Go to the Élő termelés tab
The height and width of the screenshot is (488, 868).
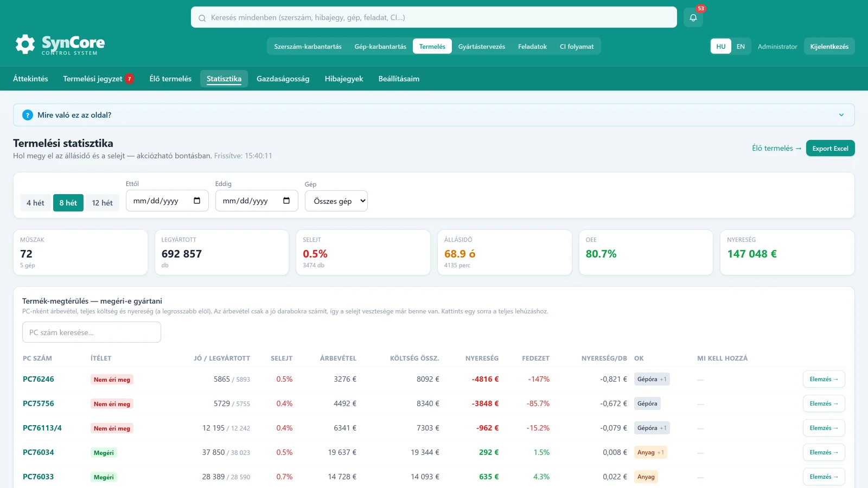click(170, 79)
